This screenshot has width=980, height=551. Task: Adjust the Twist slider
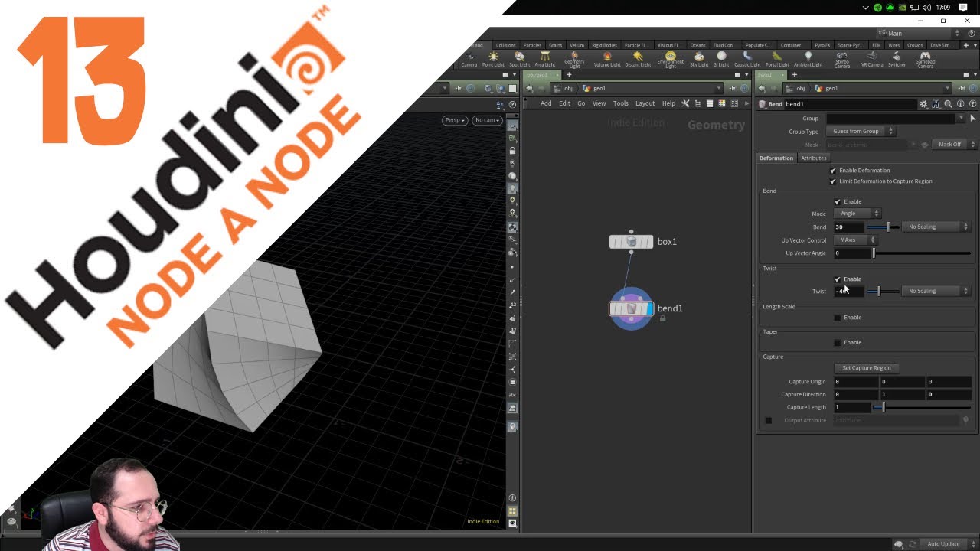(883, 292)
